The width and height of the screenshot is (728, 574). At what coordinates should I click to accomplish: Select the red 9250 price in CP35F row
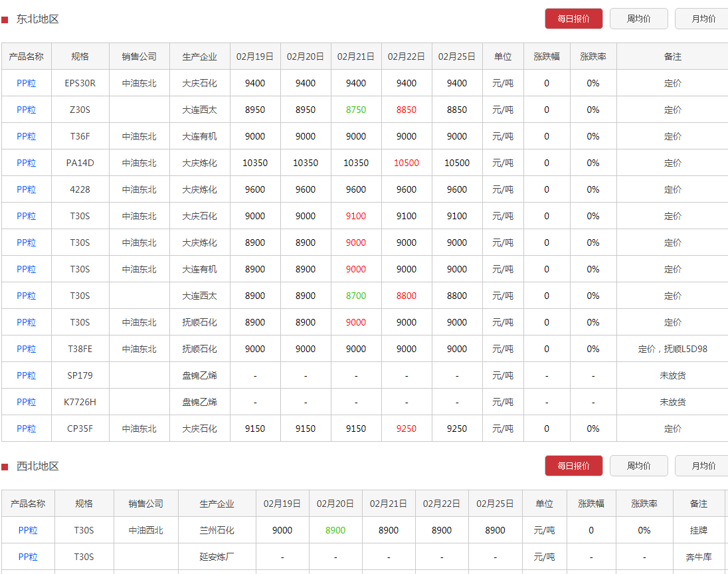click(407, 429)
